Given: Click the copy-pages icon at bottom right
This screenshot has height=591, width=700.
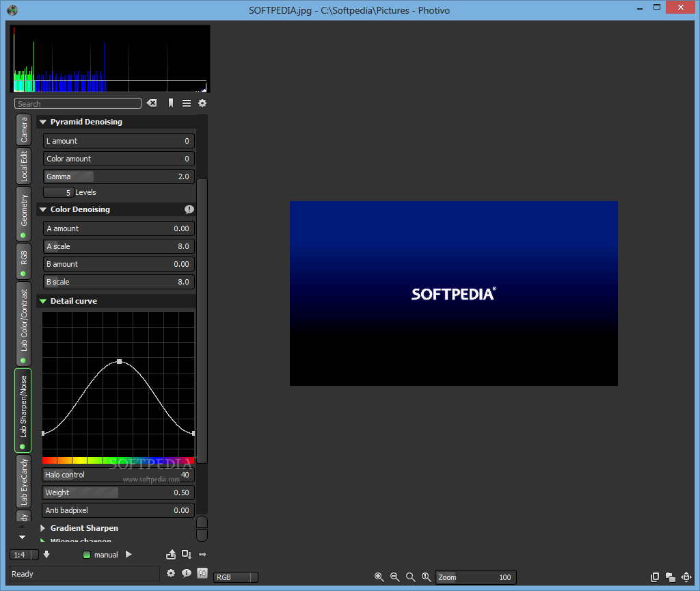Looking at the screenshot, I should click(x=655, y=577).
